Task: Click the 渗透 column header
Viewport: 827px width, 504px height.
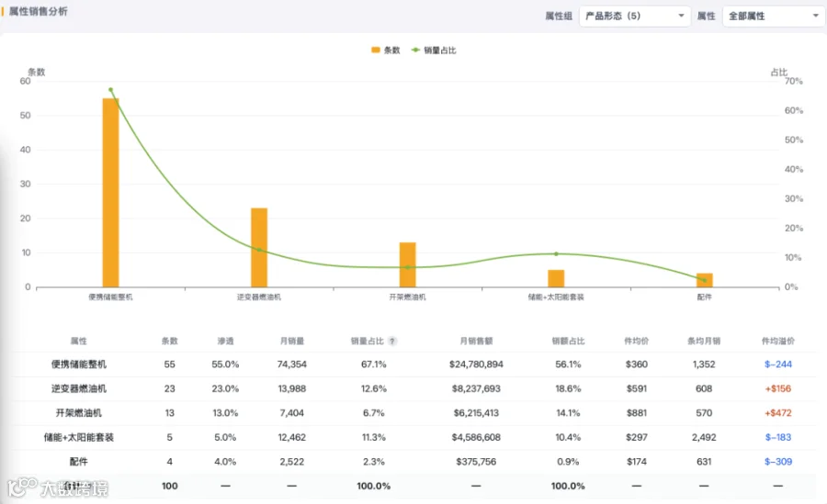Action: [225, 342]
